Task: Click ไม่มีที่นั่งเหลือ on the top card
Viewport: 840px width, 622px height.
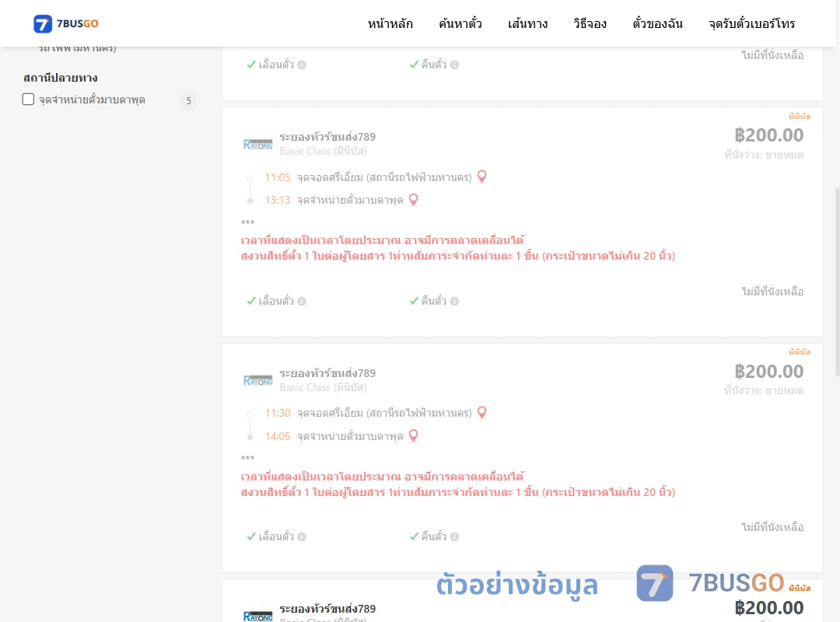Action: [x=772, y=55]
